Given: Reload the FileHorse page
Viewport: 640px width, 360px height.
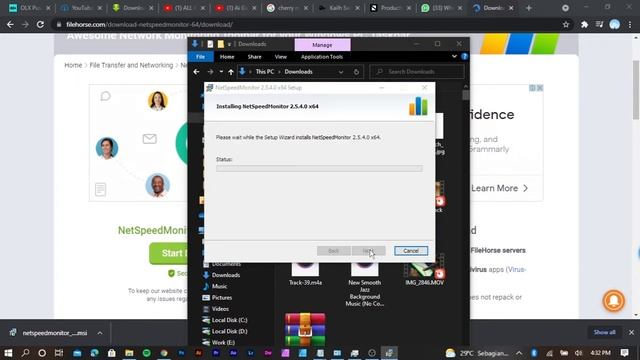Looking at the screenshot, I should (40, 24).
